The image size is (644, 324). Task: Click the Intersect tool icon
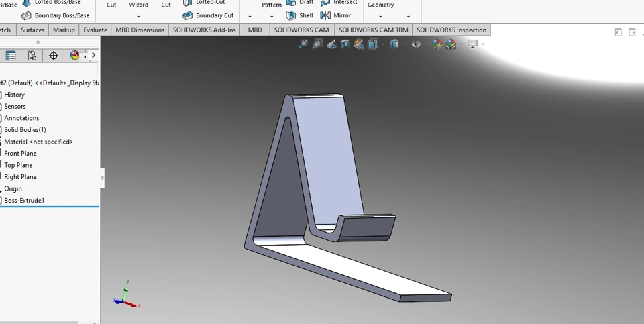tap(325, 3)
